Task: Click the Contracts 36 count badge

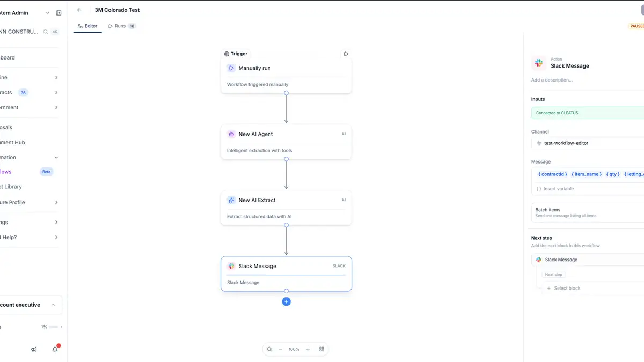Action: tap(23, 93)
